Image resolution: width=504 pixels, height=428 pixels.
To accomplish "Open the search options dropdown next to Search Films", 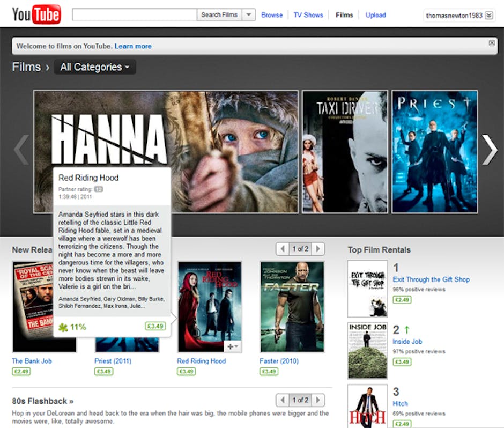I will point(248,15).
